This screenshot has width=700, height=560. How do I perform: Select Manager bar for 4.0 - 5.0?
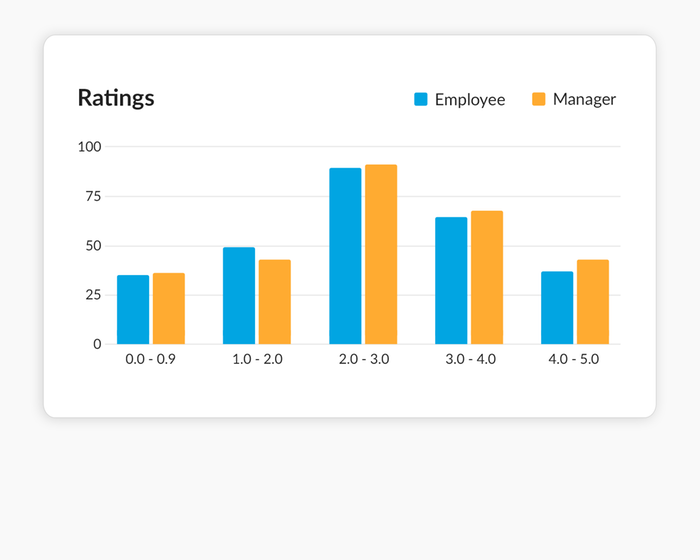pyautogui.click(x=593, y=302)
